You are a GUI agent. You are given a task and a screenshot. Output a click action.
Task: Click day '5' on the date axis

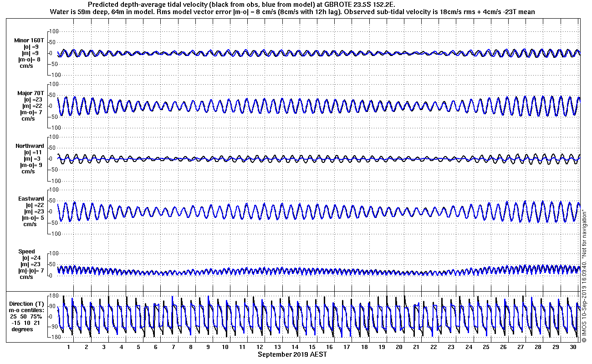point(138,347)
